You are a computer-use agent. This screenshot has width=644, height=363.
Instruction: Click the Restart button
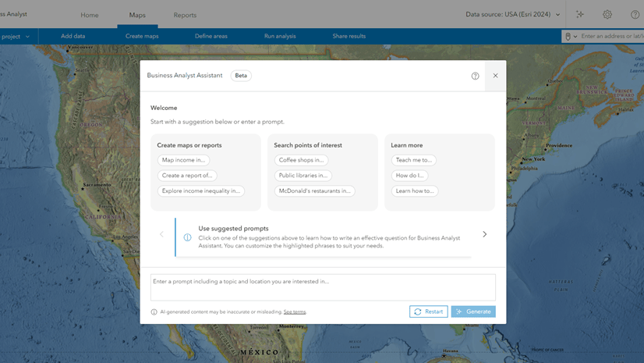click(x=429, y=311)
